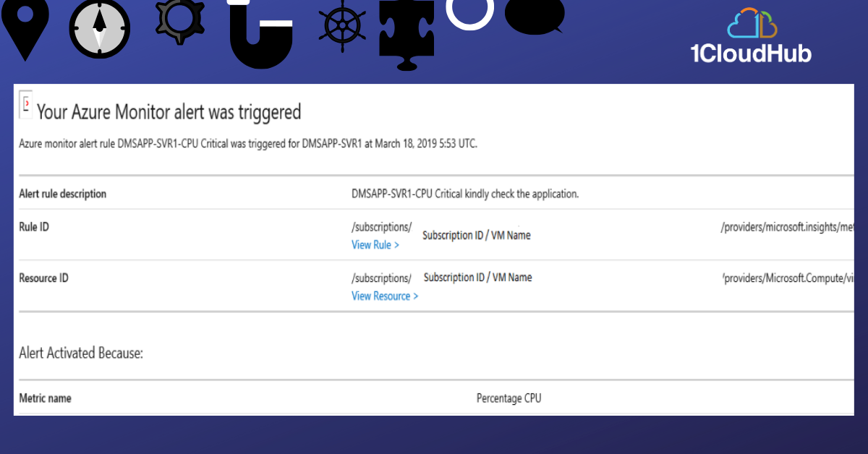Click "DMSAPP-SVR1-CPU Critical kindly check the application." text
The height and width of the screenshot is (454, 868).
point(465,194)
